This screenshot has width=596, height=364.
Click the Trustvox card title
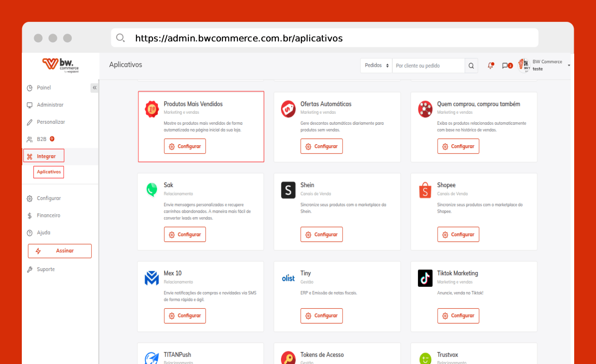pyautogui.click(x=448, y=355)
